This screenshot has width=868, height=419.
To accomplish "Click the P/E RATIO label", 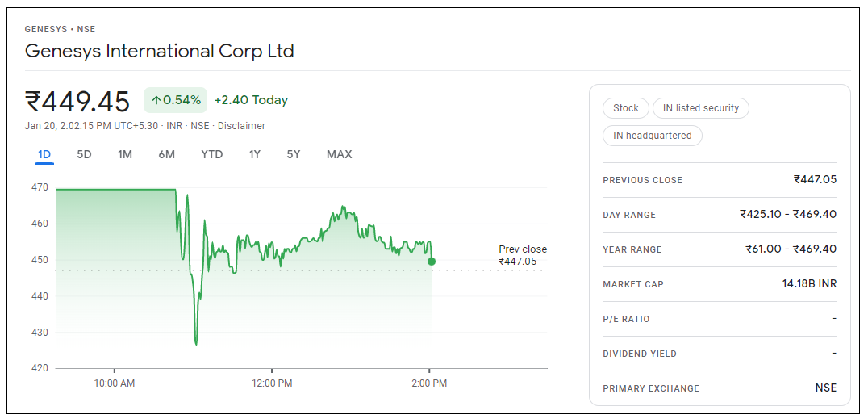I will [x=626, y=319].
